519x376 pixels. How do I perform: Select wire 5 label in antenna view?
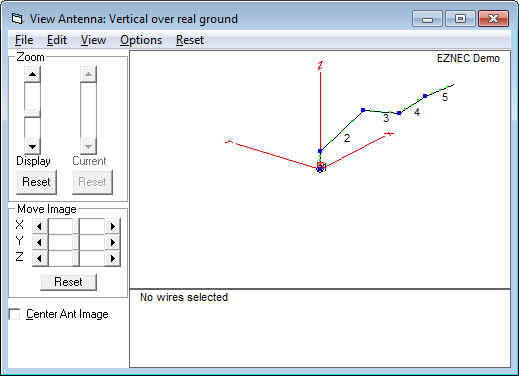click(445, 97)
